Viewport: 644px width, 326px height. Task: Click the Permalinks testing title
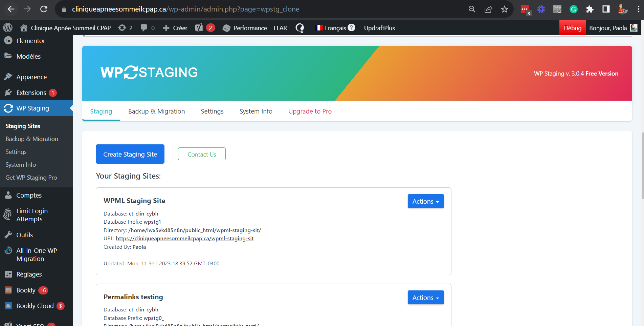click(133, 297)
